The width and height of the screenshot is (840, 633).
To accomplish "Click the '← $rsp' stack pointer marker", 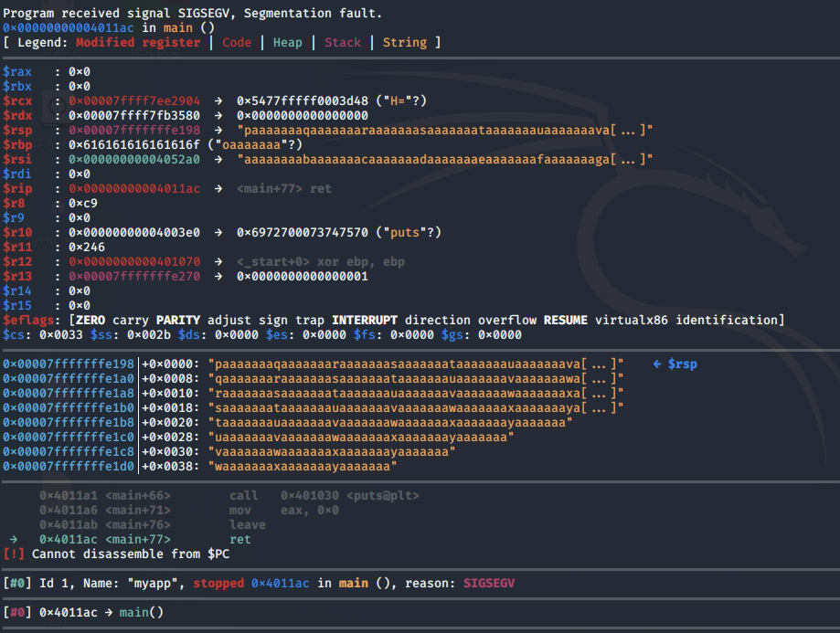I will 675,364.
